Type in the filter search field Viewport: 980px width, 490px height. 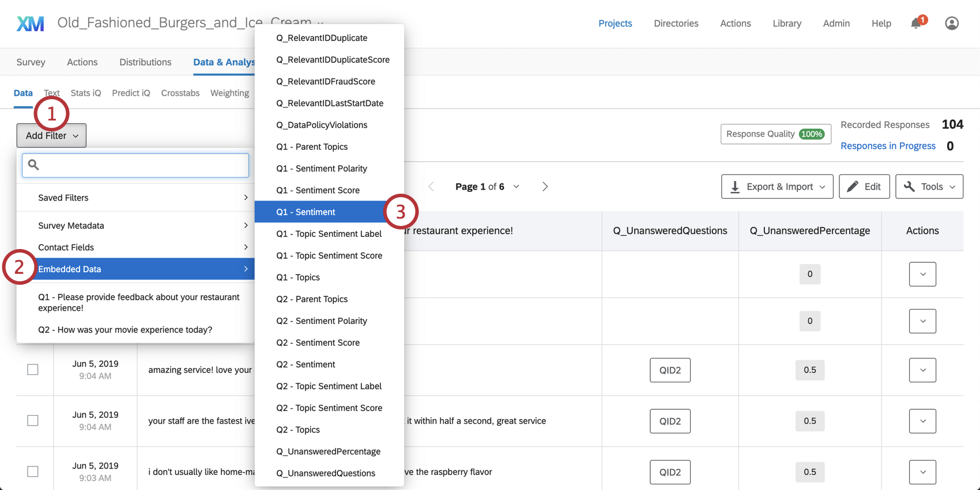click(x=144, y=165)
